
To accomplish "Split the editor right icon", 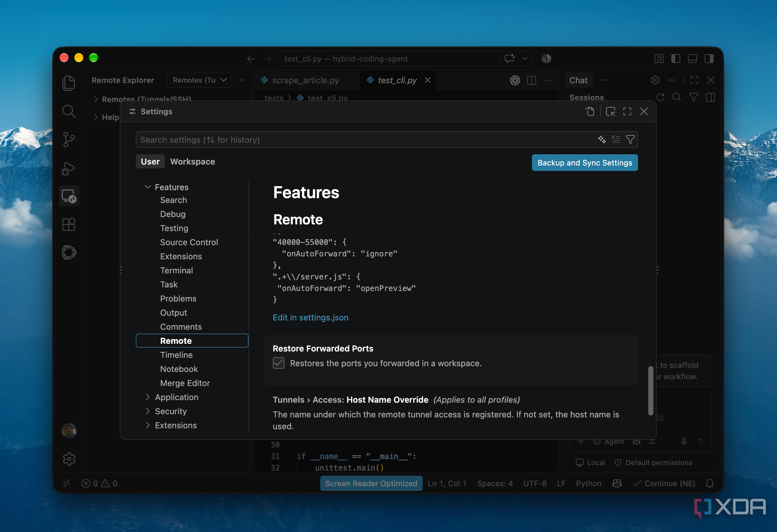I will 532,80.
